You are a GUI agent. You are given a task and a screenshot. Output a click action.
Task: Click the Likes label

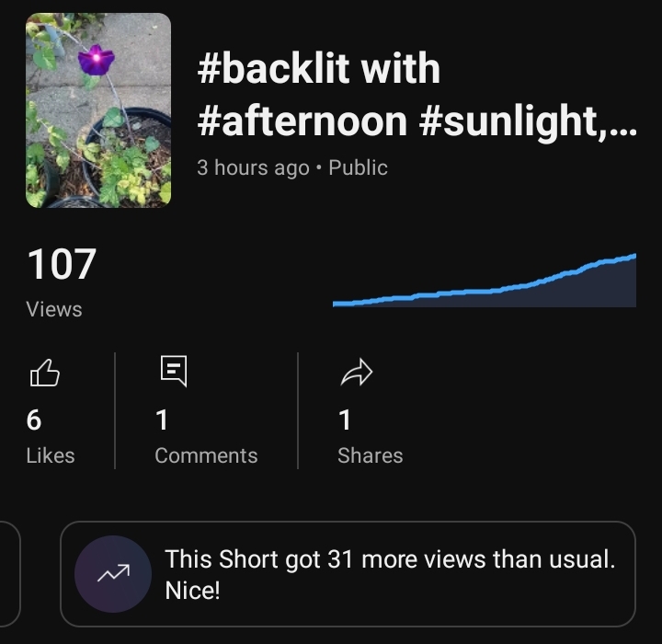51,455
